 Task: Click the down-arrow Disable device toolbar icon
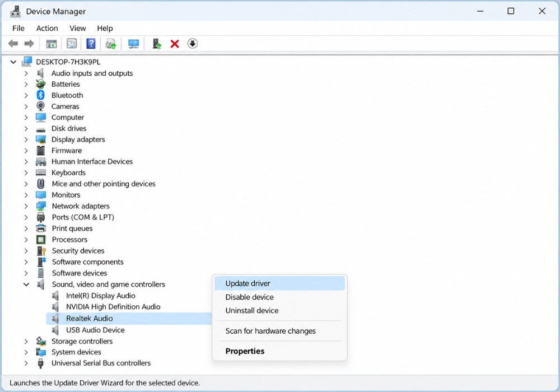[x=193, y=44]
